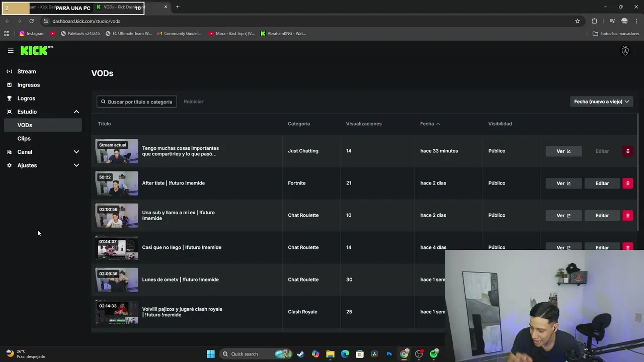The image size is (644, 362).
Task: Open the sort dropdown Fecha (nuevo a viejo)
Action: point(601,102)
